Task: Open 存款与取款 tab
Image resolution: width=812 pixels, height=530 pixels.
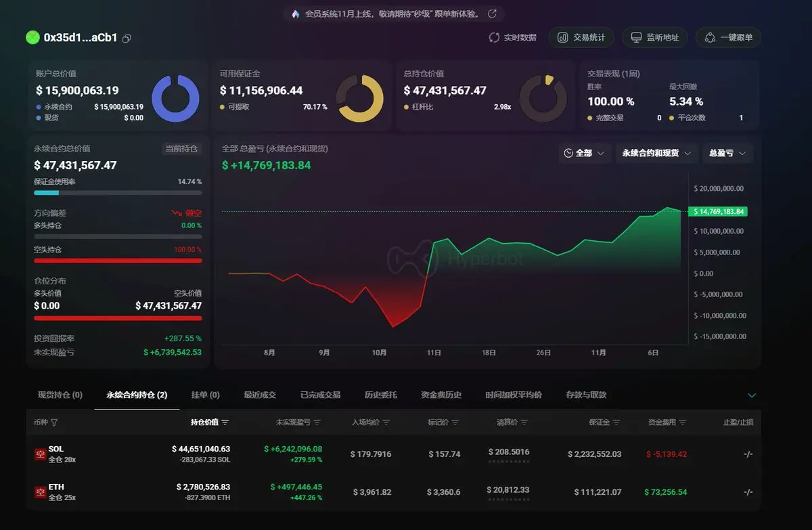Action: (586, 395)
